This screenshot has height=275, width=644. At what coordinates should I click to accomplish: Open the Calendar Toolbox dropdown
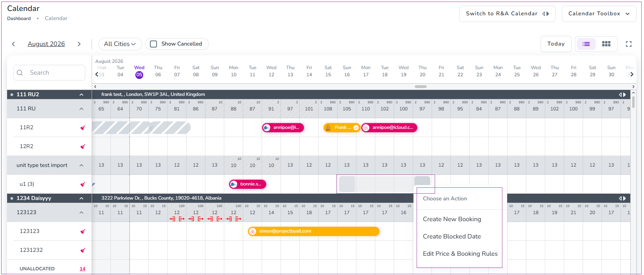coord(599,14)
